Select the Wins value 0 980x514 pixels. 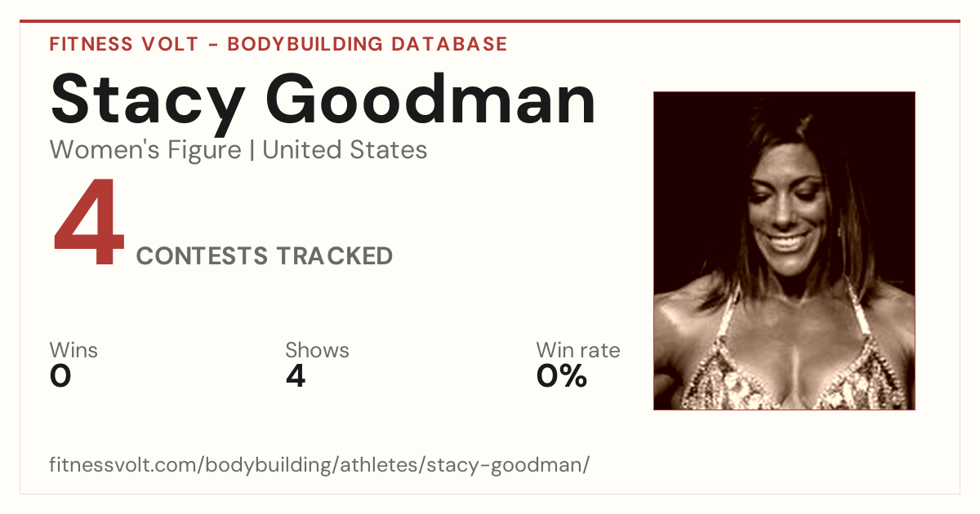[x=60, y=376]
